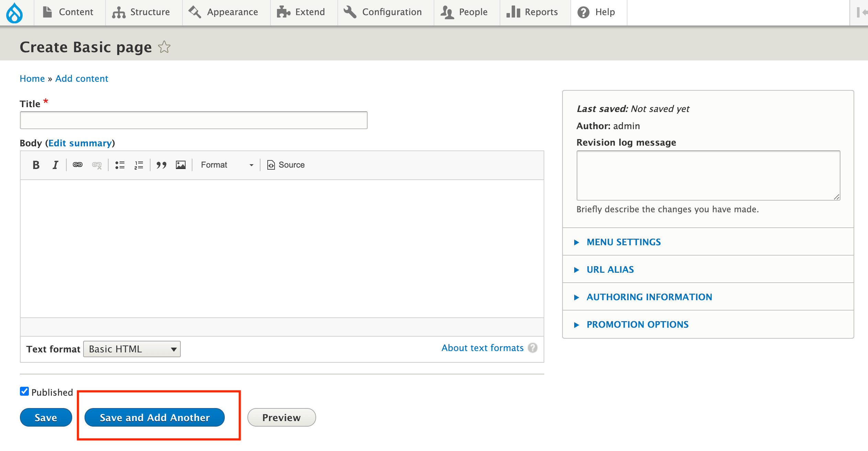Uncheck the Published checkbox
The height and width of the screenshot is (451, 868).
click(24, 391)
